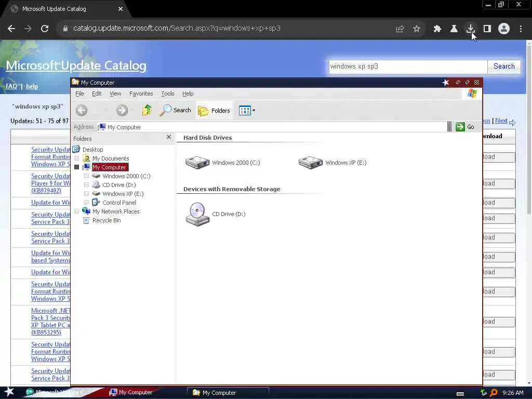Open the (KB979402) update link
Screen dimensions: 532x399
click(x=46, y=191)
